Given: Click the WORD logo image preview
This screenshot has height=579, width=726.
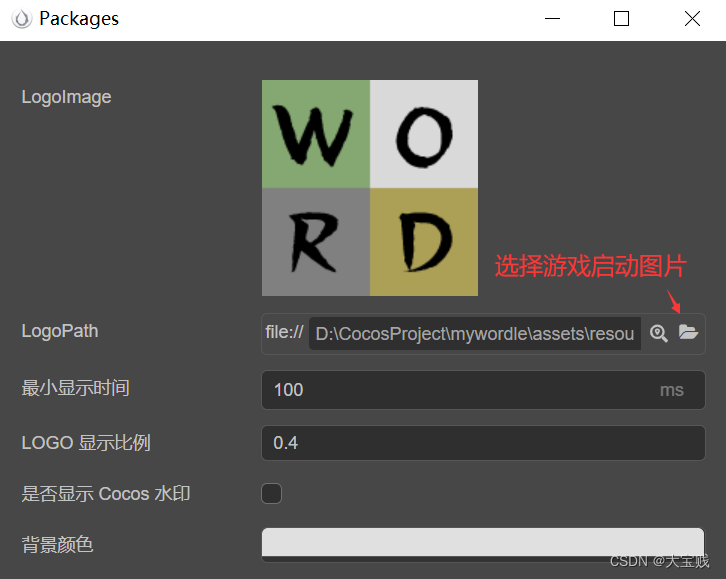Looking at the screenshot, I should click(370, 188).
